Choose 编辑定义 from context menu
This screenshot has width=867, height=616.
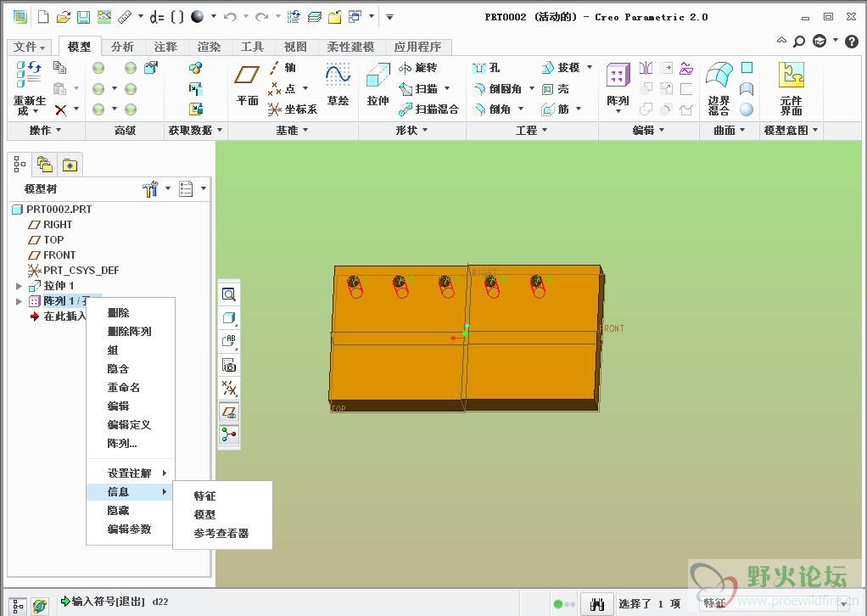(129, 425)
